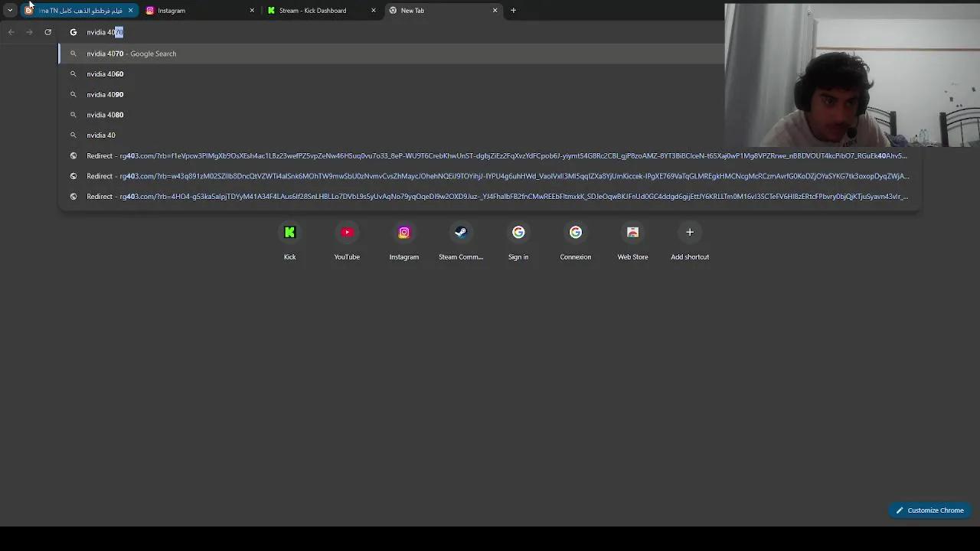Open the Web Store shortcut
The width and height of the screenshot is (980, 551).
click(x=632, y=240)
